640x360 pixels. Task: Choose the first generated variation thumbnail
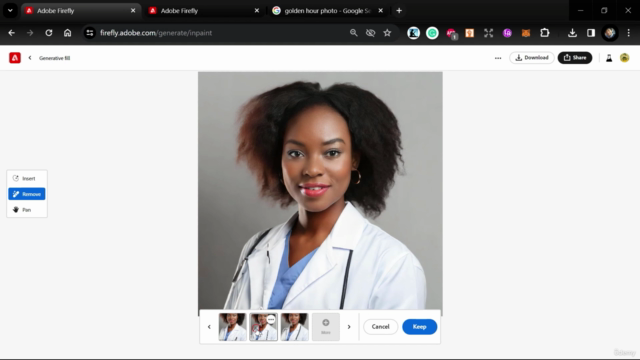pos(232,327)
